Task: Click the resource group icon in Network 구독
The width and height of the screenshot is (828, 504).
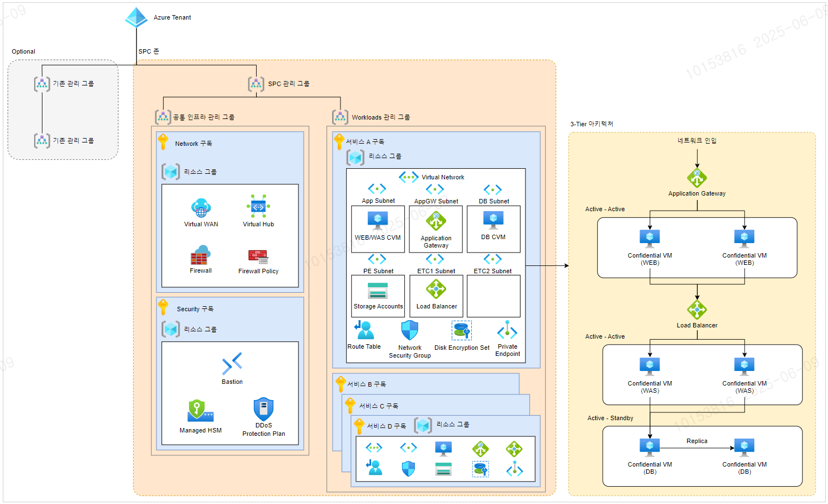Action: pyautogui.click(x=171, y=172)
